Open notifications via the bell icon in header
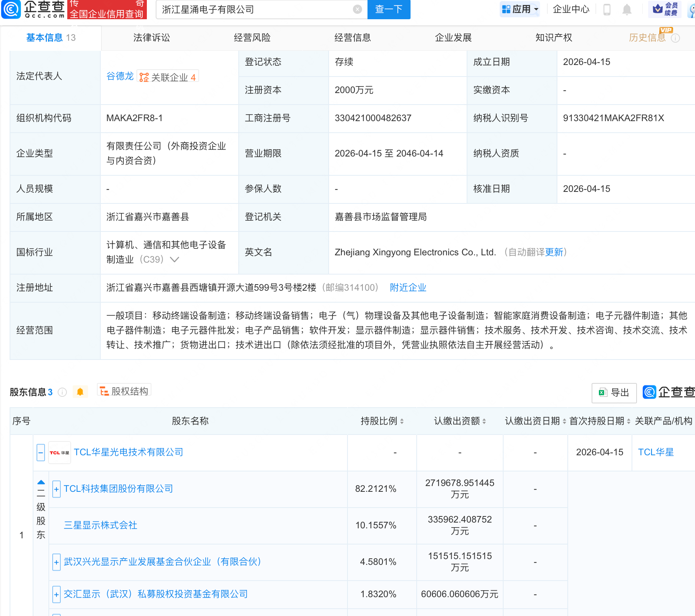 click(x=627, y=10)
